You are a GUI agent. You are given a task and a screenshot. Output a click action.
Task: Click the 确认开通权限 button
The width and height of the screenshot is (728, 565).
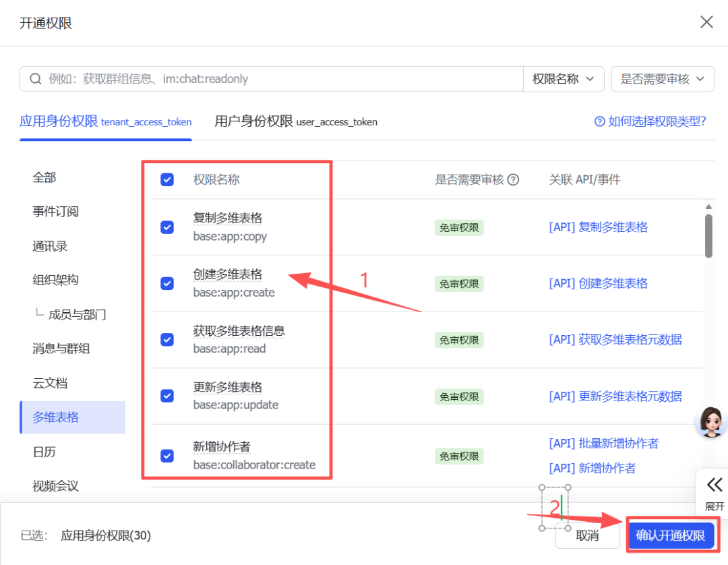pyautogui.click(x=671, y=535)
